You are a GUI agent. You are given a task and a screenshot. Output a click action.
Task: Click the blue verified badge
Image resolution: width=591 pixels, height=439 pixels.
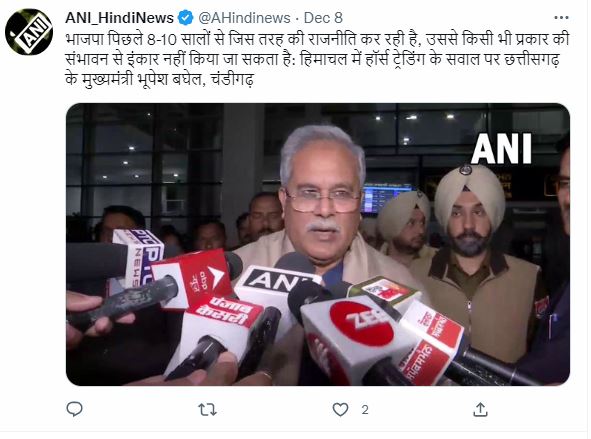coord(185,18)
